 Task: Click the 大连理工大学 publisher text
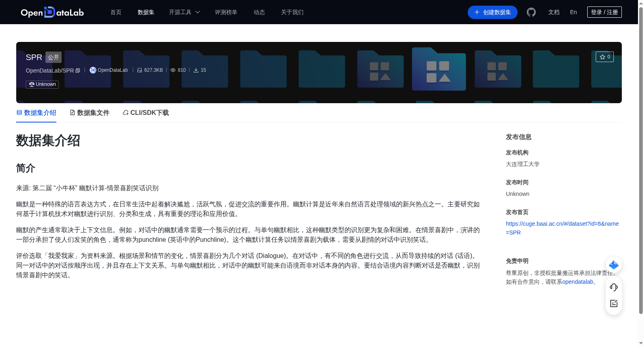click(x=523, y=164)
